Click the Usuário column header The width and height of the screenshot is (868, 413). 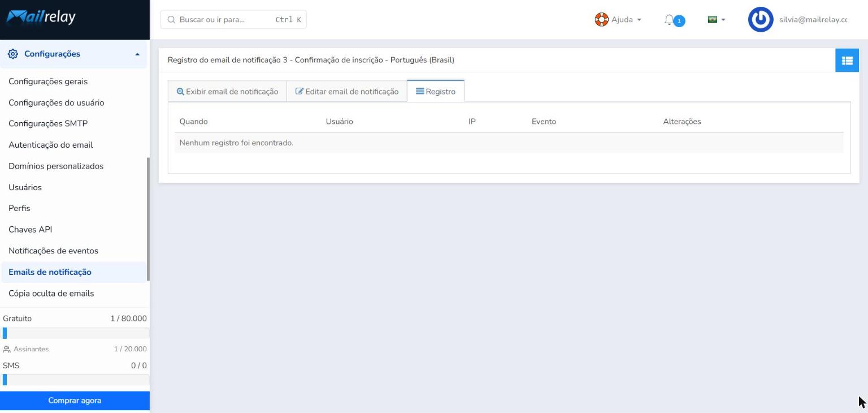[340, 122]
